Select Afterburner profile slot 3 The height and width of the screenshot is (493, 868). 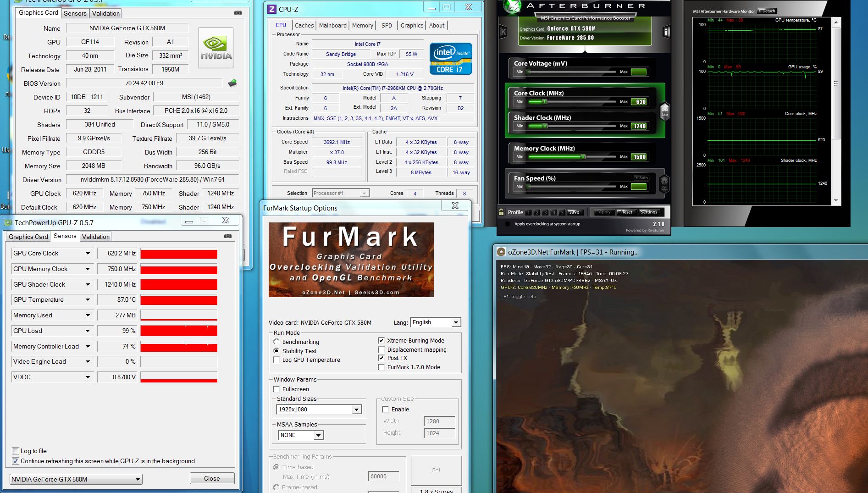coord(545,212)
